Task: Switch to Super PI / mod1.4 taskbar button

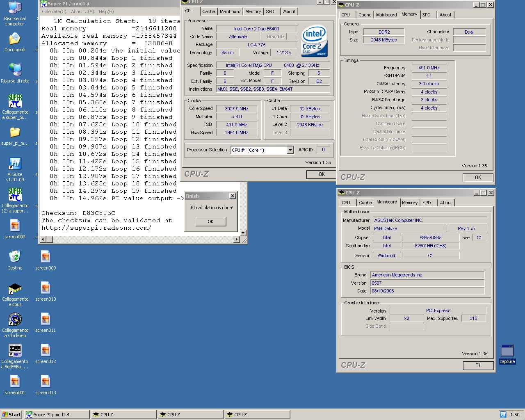Action: click(x=57, y=415)
